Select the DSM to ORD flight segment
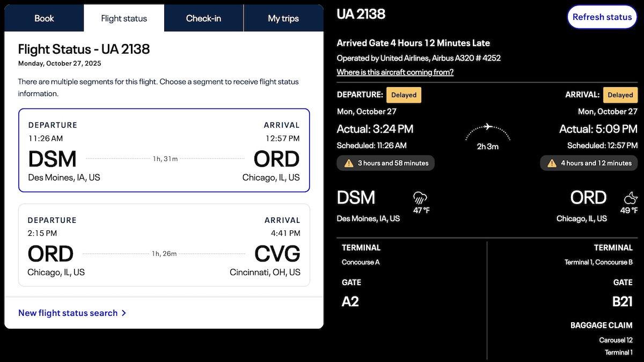 coord(164,150)
